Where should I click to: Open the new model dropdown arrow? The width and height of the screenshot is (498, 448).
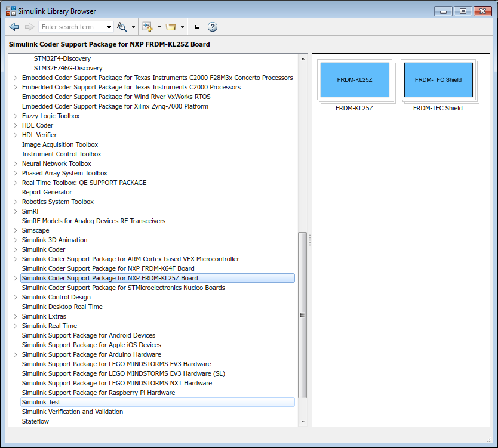(159, 27)
